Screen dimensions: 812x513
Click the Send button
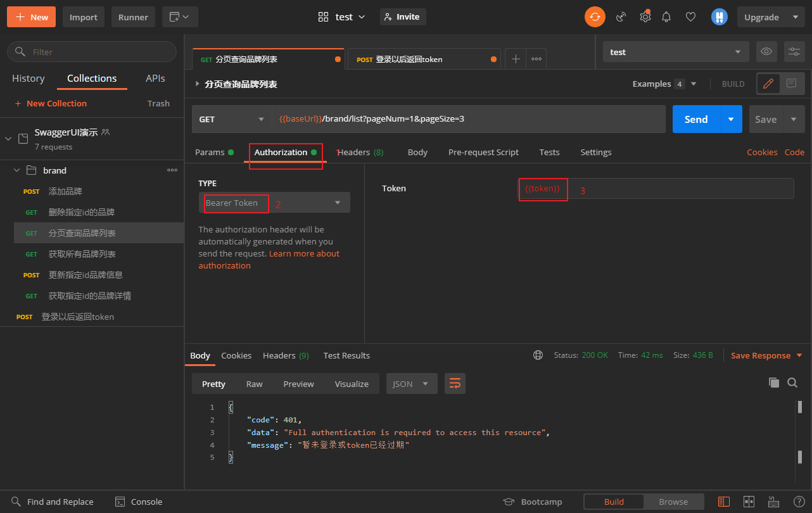[x=696, y=119]
